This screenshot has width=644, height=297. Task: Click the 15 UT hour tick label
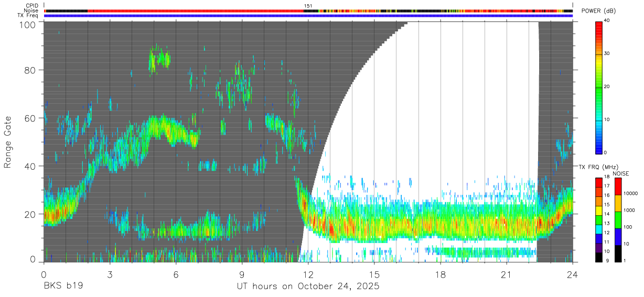(374, 274)
